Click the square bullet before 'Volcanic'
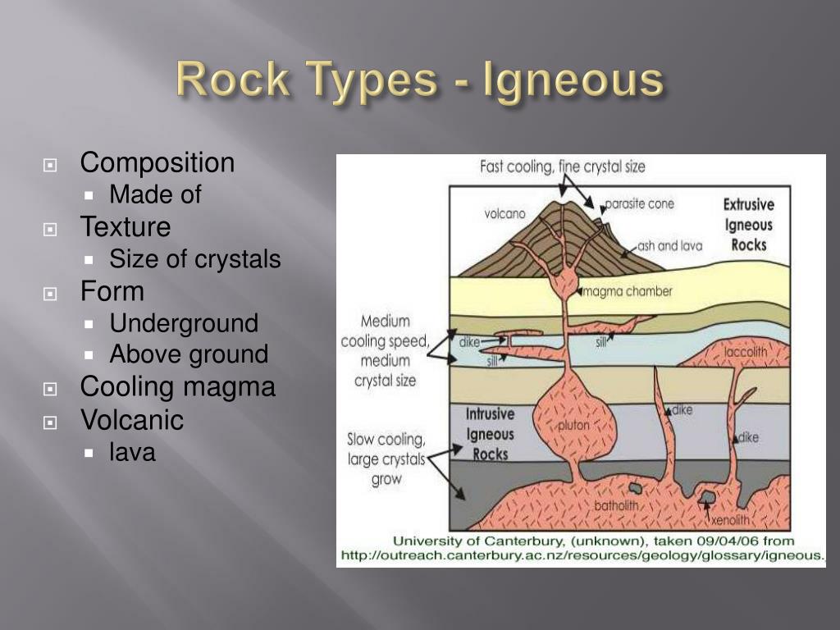The image size is (840, 630). click(50, 422)
